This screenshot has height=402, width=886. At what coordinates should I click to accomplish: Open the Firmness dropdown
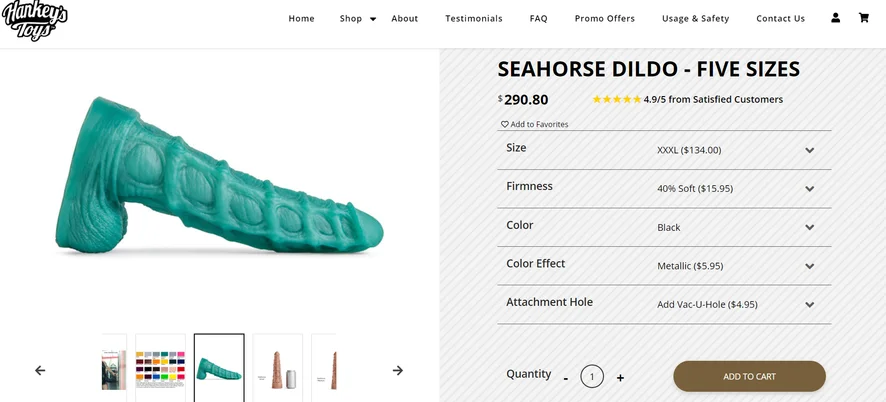coord(809,189)
